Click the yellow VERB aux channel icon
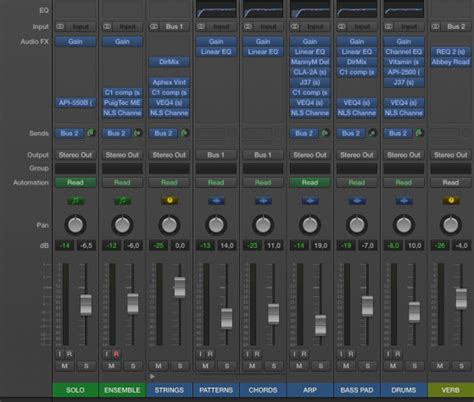474x402 pixels. [451, 201]
